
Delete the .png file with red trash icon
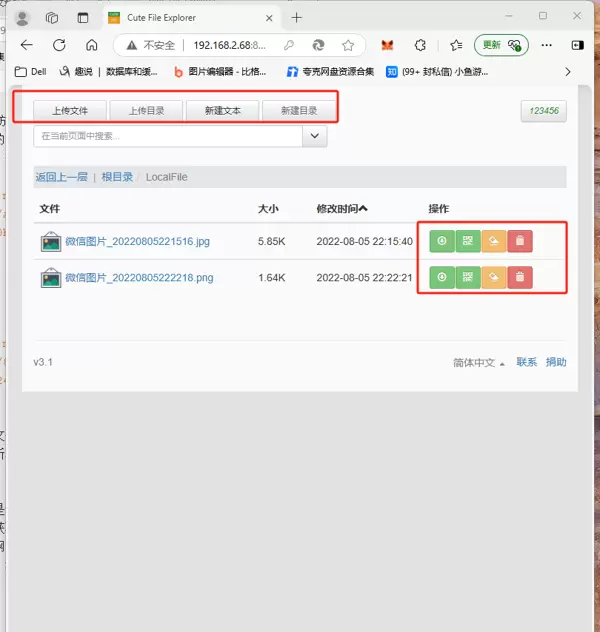click(520, 277)
